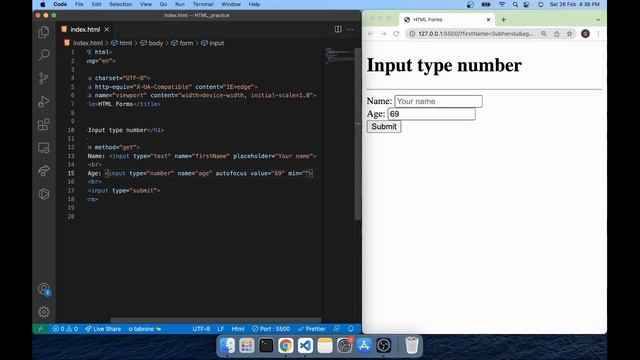Expand Chrome tab search chevron
This screenshot has height=360, width=640.
point(598,20)
